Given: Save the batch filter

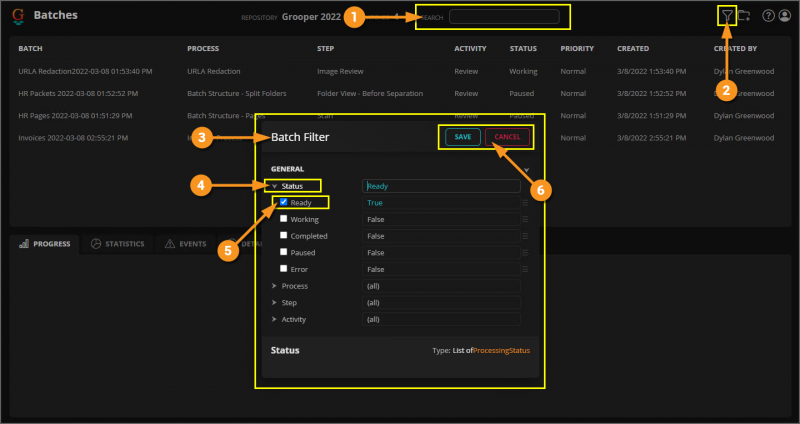Looking at the screenshot, I should click(x=463, y=137).
